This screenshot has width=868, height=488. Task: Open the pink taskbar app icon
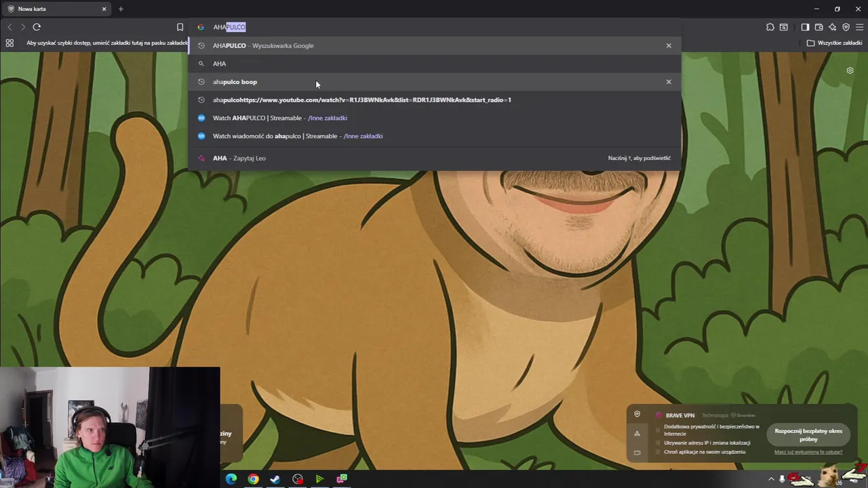(342, 479)
